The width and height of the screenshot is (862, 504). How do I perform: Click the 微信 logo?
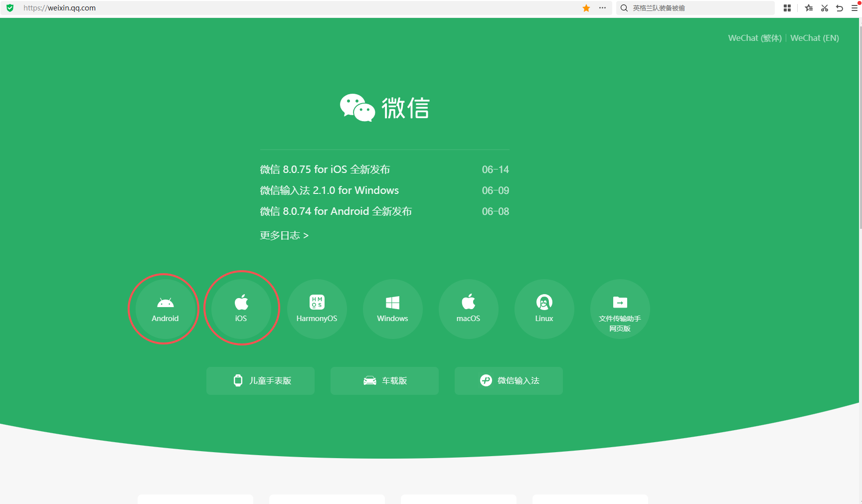384,108
